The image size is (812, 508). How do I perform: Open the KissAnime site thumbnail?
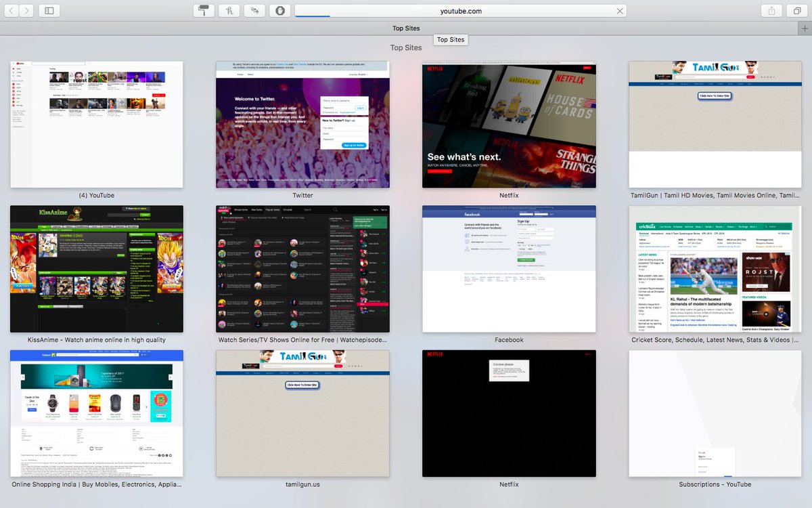click(97, 269)
